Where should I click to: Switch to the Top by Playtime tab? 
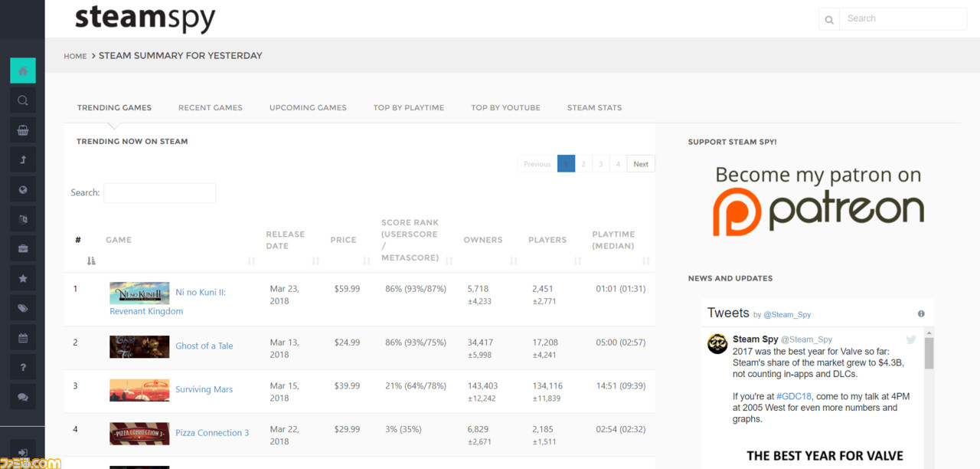pos(409,107)
